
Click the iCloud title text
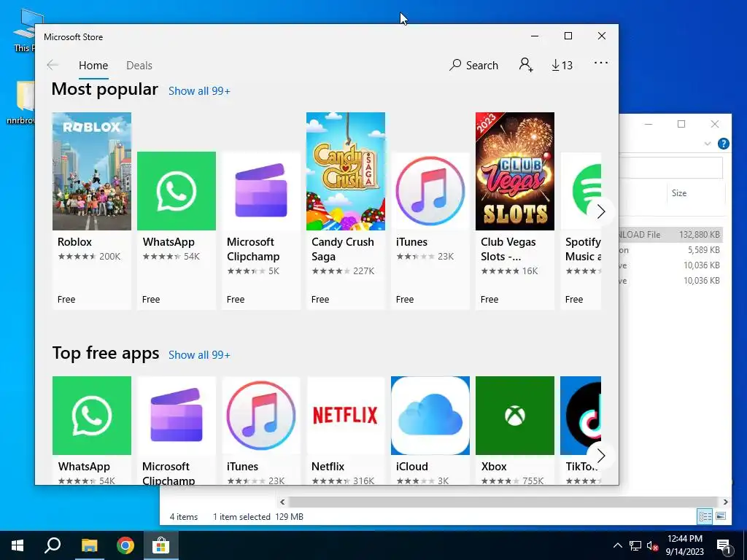click(412, 467)
